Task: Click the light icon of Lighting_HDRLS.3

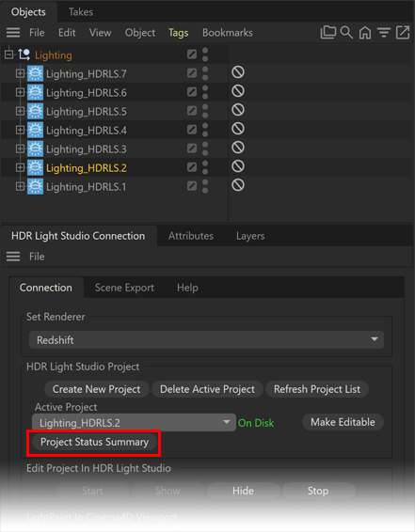Action: point(36,149)
